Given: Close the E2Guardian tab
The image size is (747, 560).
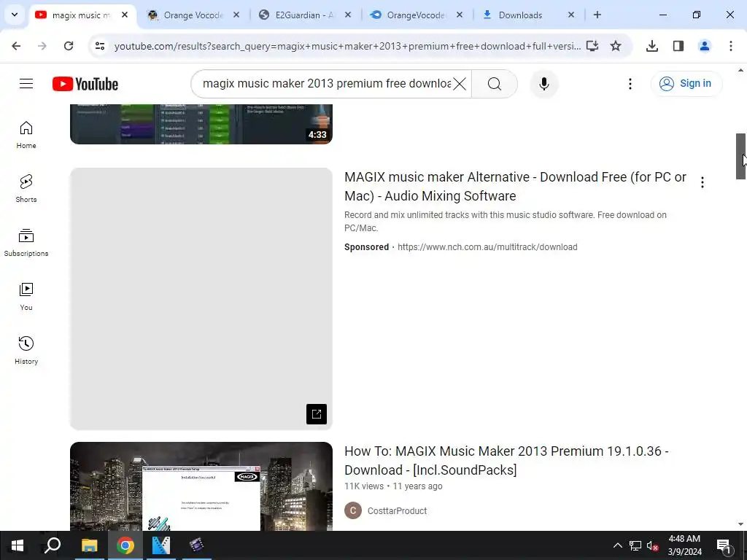Looking at the screenshot, I should [348, 15].
